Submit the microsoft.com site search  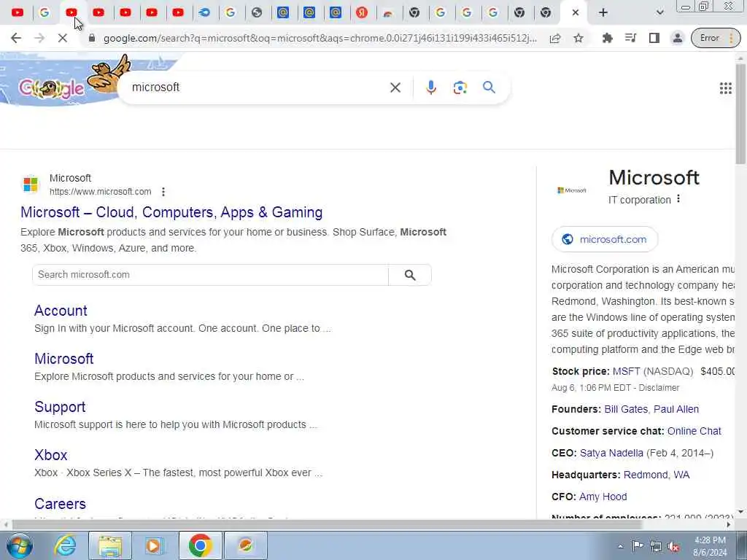tap(410, 275)
